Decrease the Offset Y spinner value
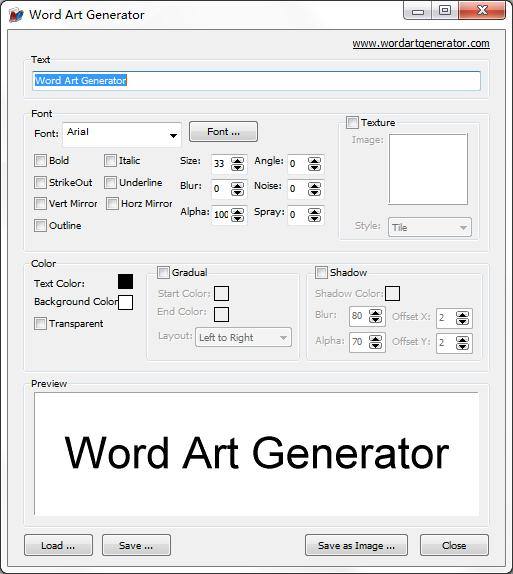513x574 pixels. [x=462, y=346]
